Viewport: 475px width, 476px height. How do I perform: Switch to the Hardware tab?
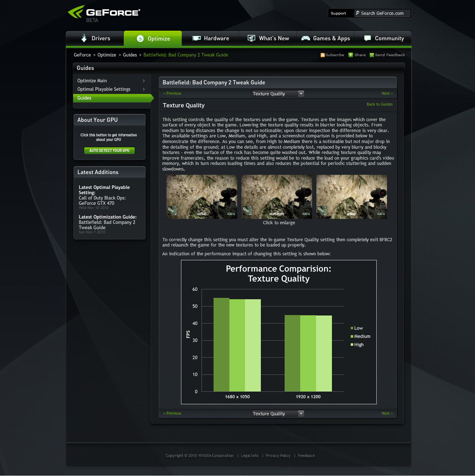pos(210,38)
